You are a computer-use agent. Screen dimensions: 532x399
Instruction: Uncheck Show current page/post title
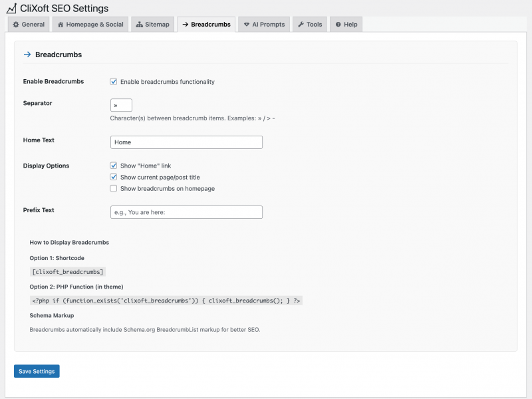pos(114,177)
